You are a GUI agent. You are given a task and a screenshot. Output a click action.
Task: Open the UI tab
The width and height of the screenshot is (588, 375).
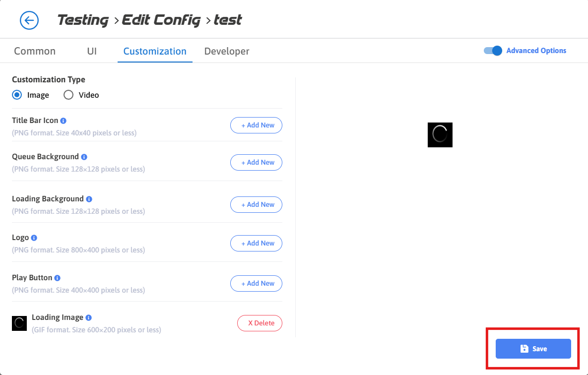click(x=92, y=51)
